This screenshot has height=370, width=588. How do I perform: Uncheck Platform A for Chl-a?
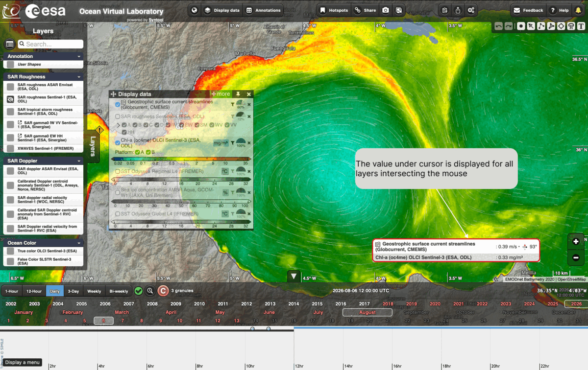tap(137, 152)
